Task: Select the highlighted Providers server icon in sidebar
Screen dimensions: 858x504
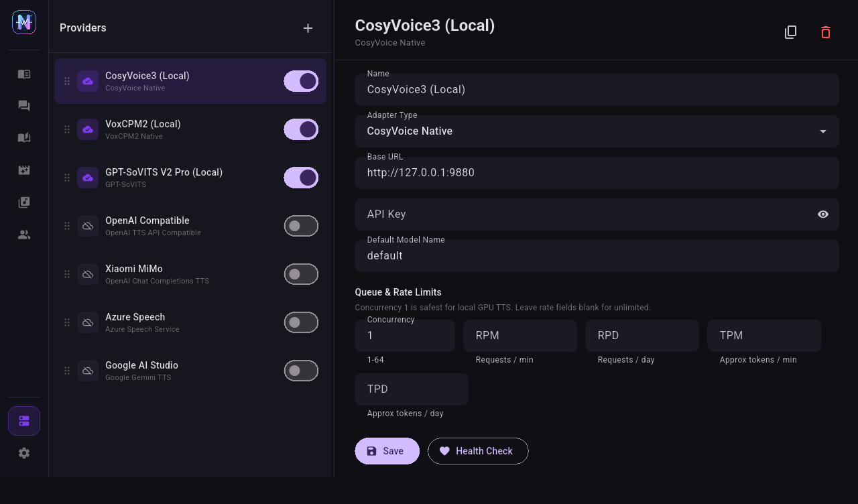Action: coord(24,421)
